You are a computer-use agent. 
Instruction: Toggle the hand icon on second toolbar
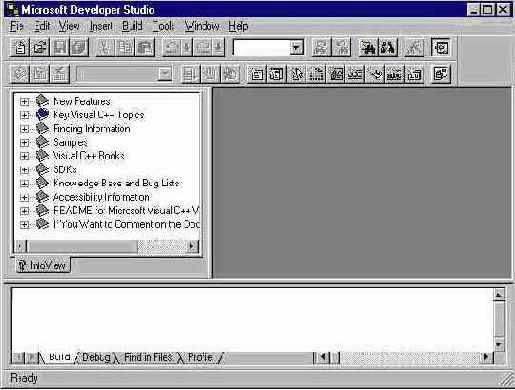point(230,74)
